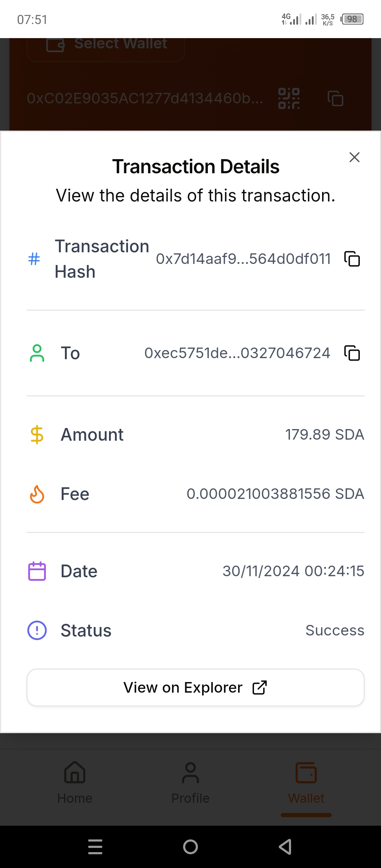Open Android recent apps menu
Viewport: 381px width, 868px height.
(x=95, y=846)
